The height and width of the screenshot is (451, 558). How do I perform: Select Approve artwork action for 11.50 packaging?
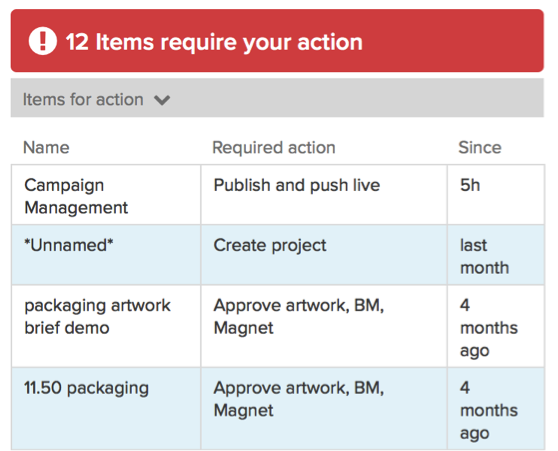tap(299, 399)
